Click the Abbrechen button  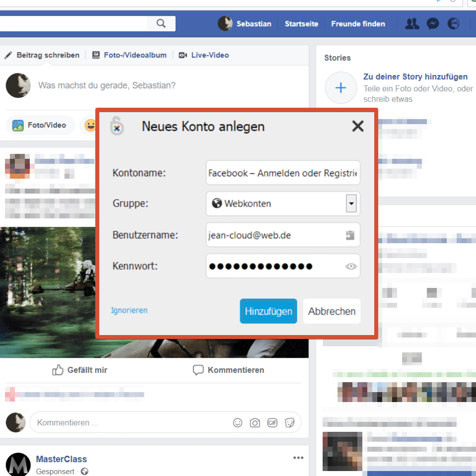click(332, 311)
